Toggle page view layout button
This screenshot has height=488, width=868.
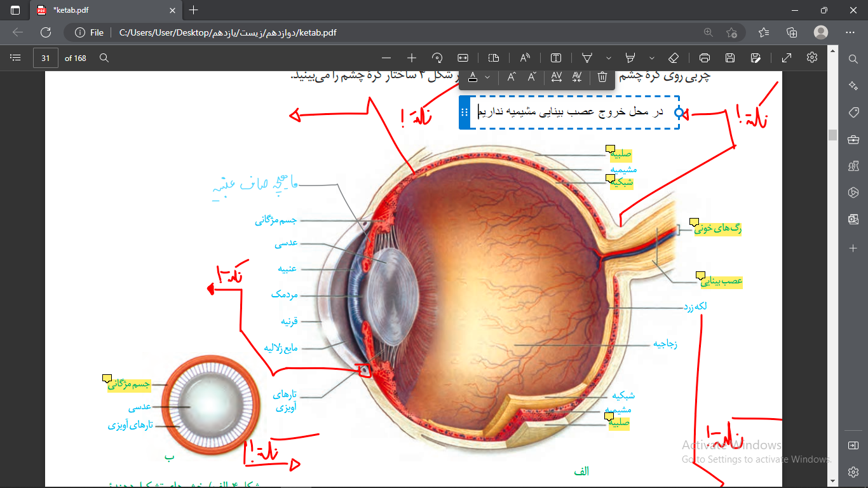point(494,58)
